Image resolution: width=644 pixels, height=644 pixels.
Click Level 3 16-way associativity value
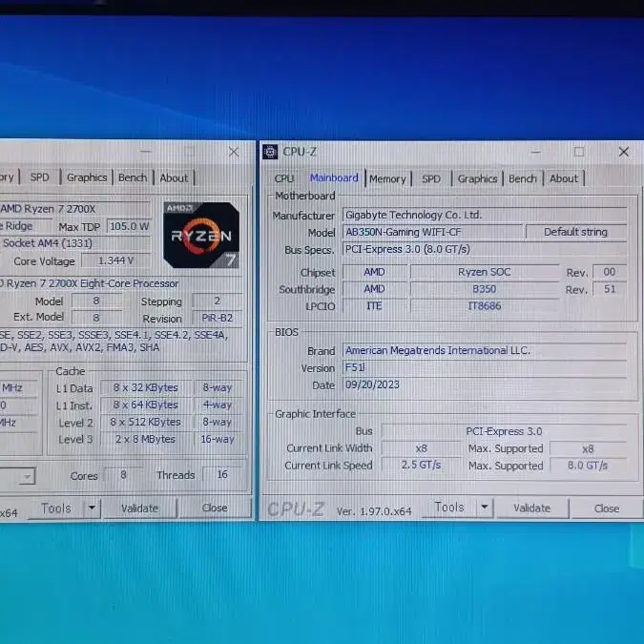pos(218,439)
